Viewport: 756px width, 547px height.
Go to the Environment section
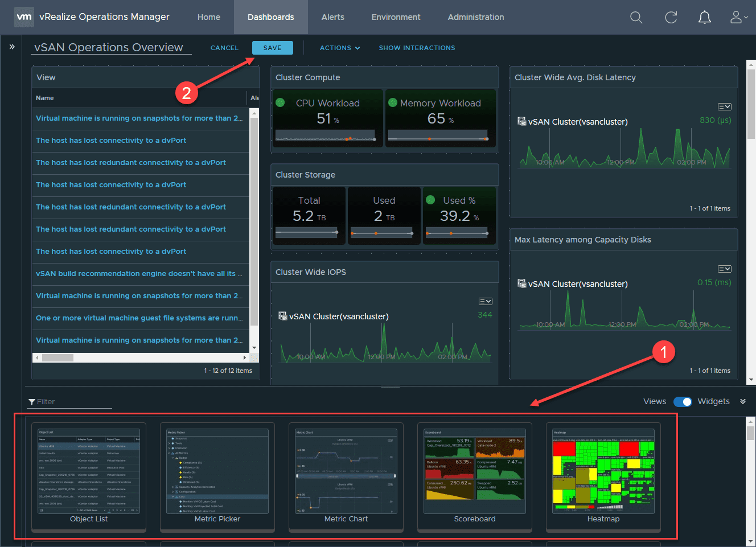[396, 17]
